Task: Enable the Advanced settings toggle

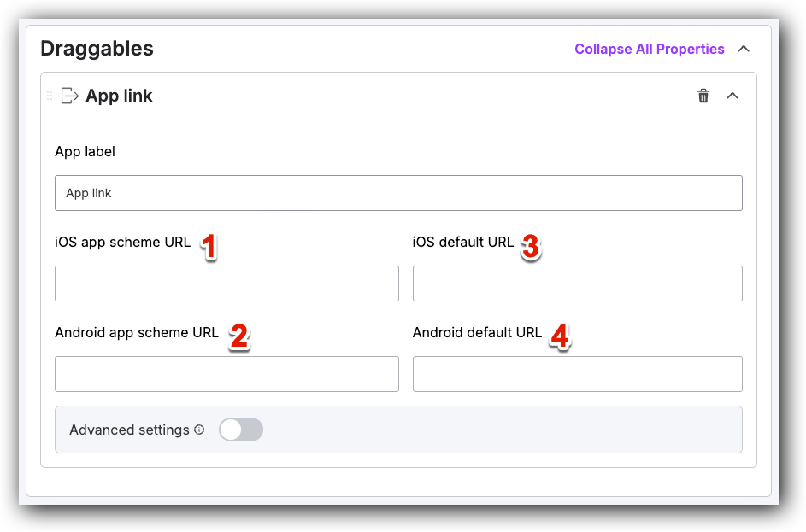Action: 241,430
